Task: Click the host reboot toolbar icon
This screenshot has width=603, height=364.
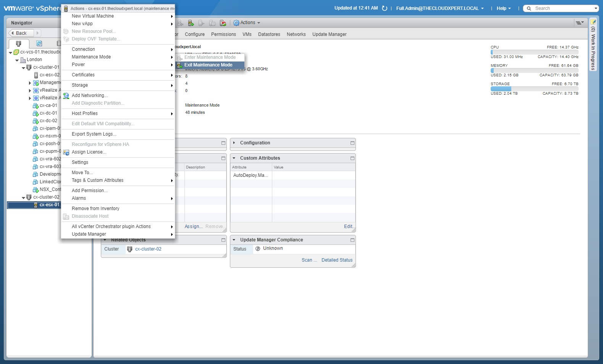Action: [x=223, y=23]
